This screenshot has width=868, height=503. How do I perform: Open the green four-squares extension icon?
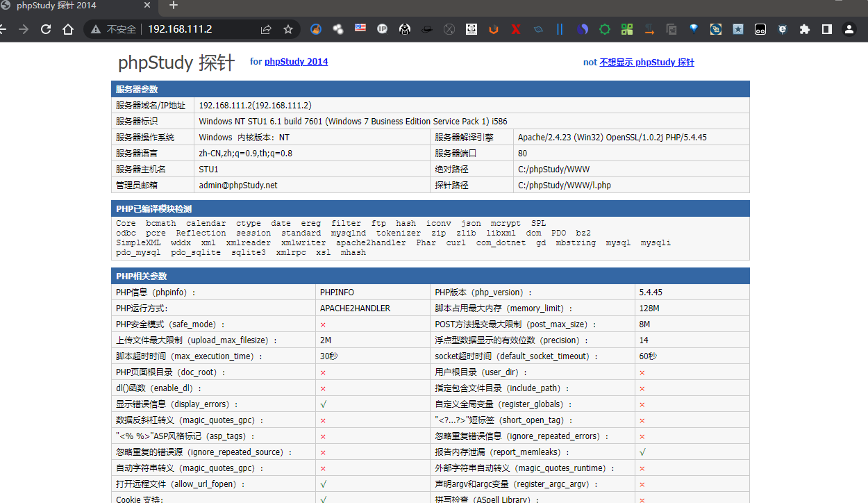tap(627, 29)
